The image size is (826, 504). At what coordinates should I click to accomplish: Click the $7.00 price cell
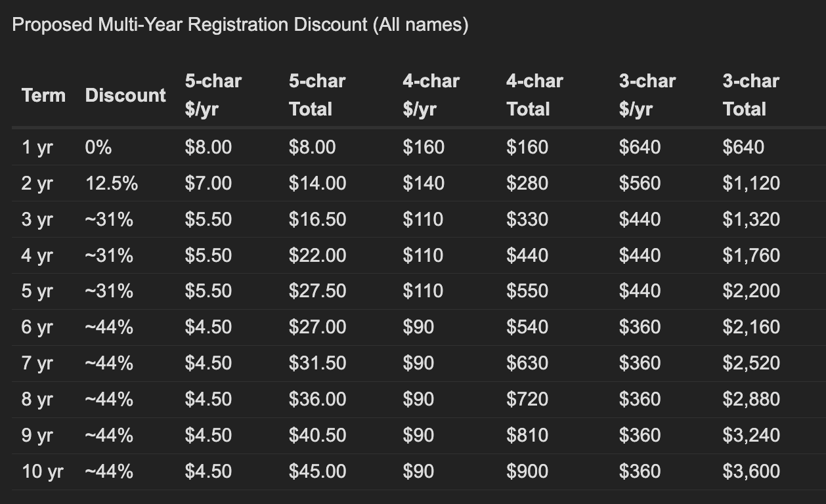[x=208, y=183]
